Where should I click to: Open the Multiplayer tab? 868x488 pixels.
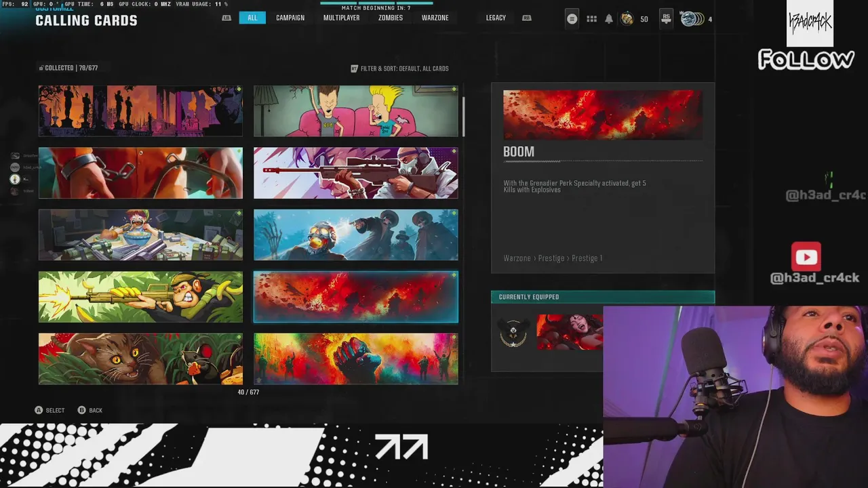click(x=341, y=18)
